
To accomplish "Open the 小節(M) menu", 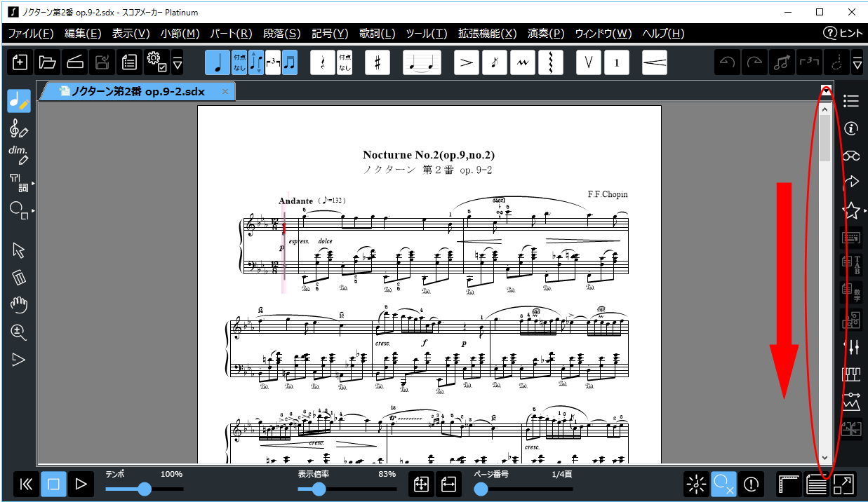I will [180, 34].
